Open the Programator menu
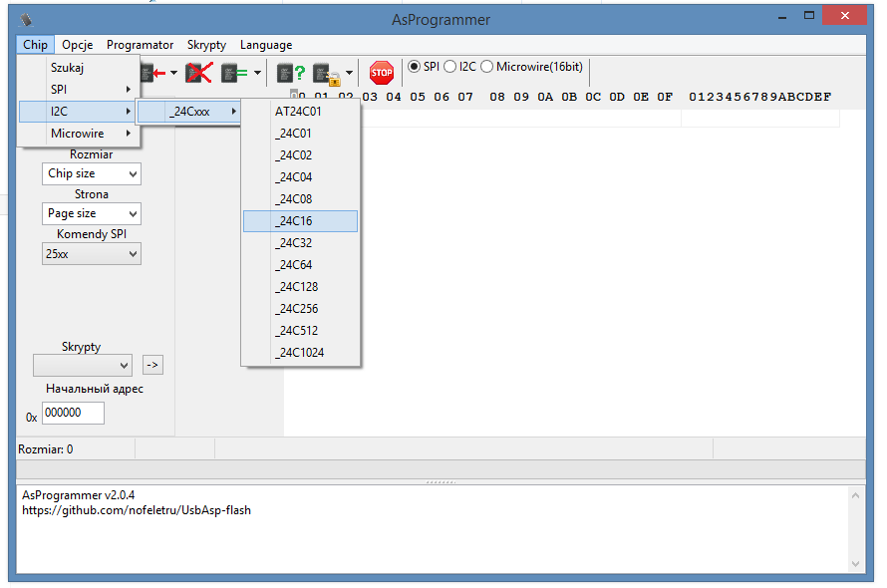 (140, 45)
